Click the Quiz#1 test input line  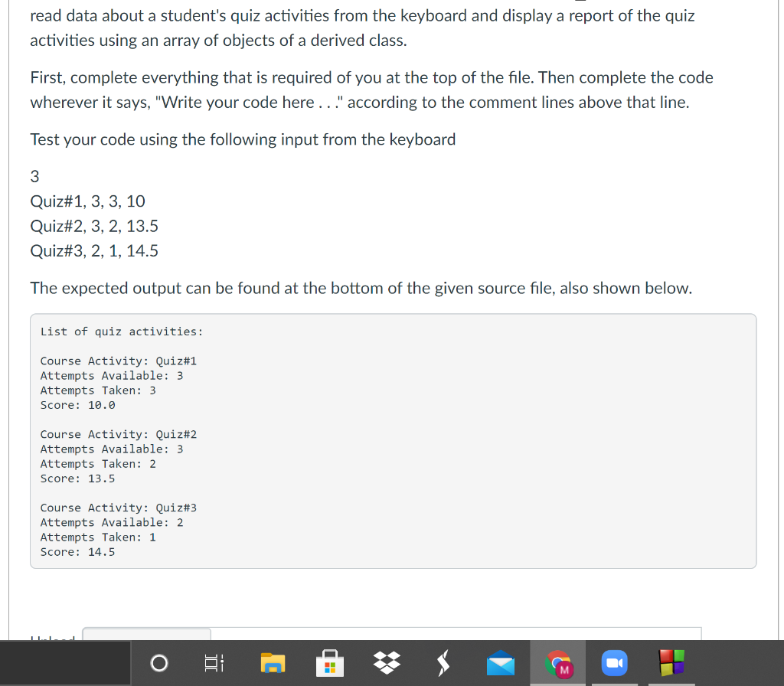pyautogui.click(x=87, y=201)
